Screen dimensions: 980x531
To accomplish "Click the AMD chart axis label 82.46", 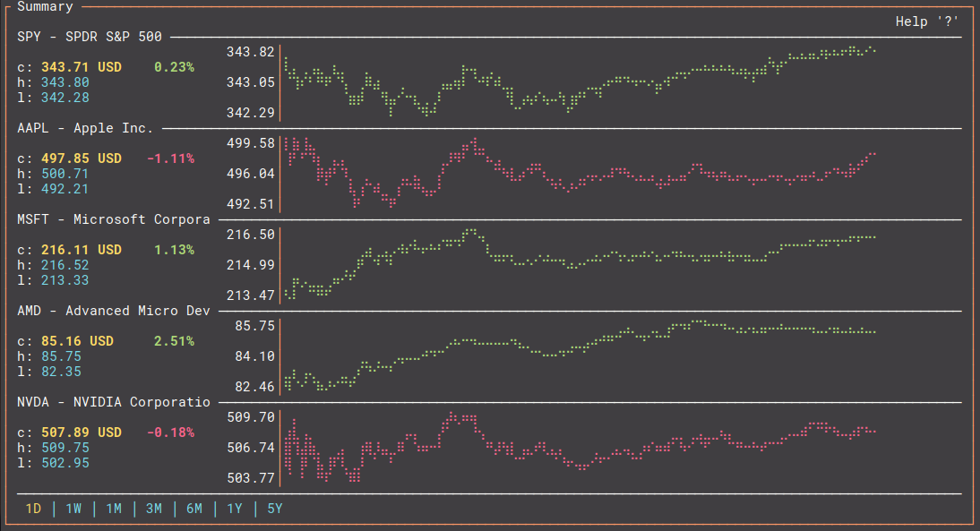I will [x=255, y=387].
